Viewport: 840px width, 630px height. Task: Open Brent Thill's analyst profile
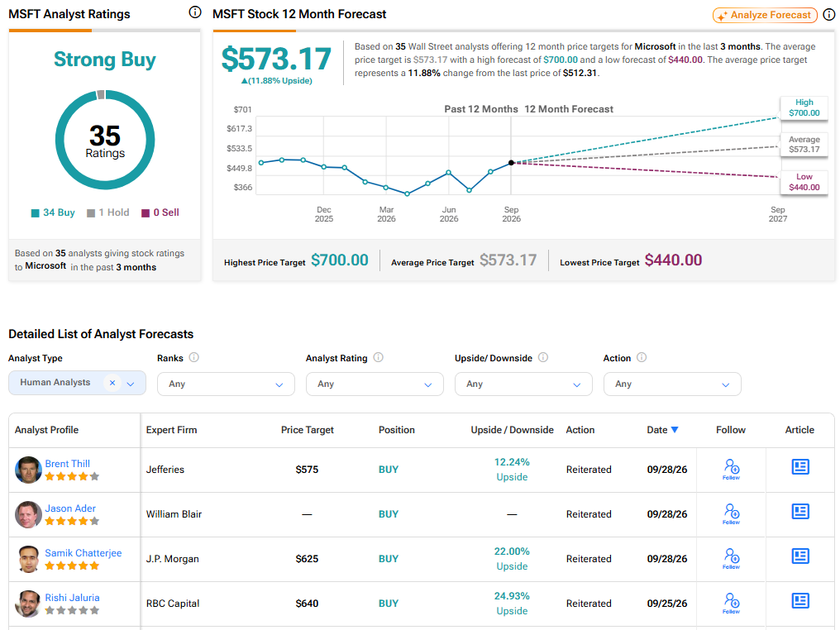click(x=67, y=463)
